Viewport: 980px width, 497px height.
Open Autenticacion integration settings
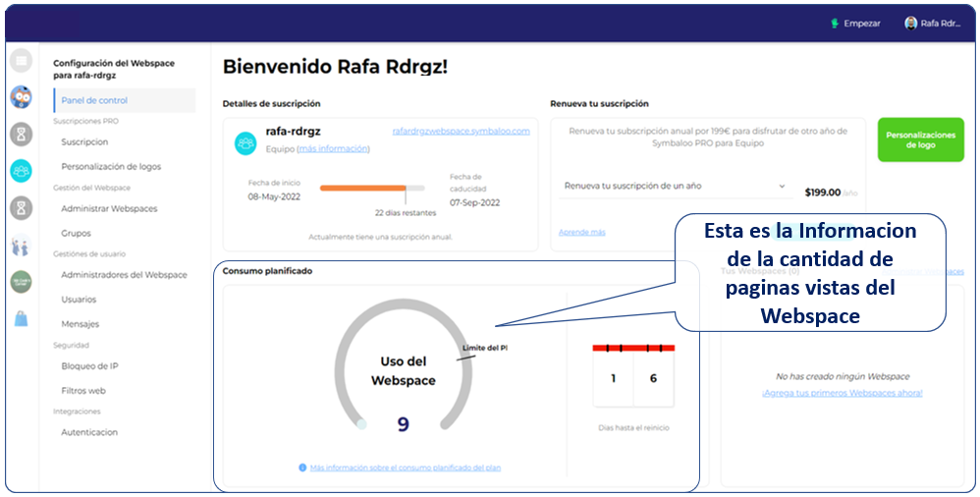pos(89,432)
